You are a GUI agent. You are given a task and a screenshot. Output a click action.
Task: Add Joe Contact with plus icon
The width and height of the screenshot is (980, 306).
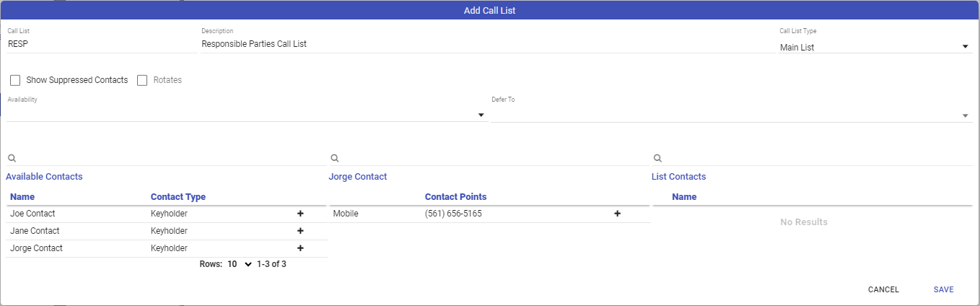click(300, 214)
